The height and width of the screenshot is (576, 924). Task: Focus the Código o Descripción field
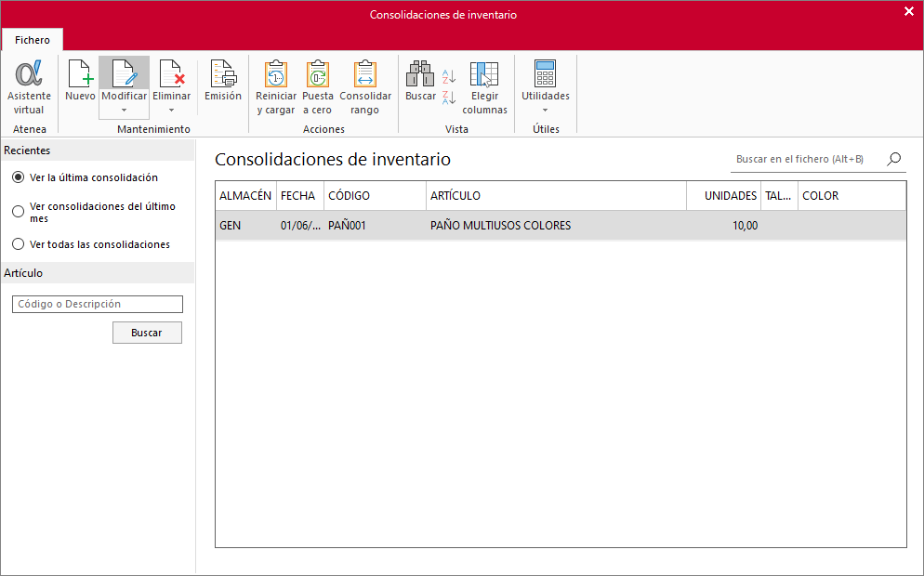coord(98,304)
